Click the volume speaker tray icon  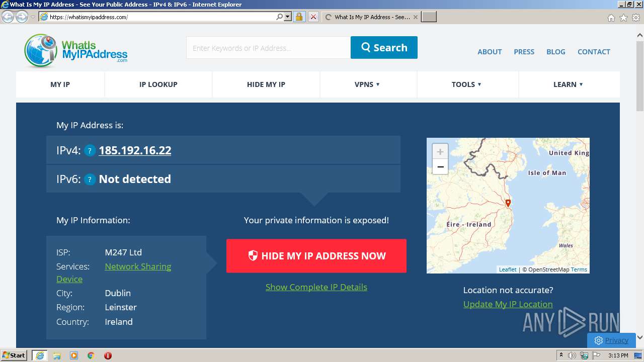[572, 355]
